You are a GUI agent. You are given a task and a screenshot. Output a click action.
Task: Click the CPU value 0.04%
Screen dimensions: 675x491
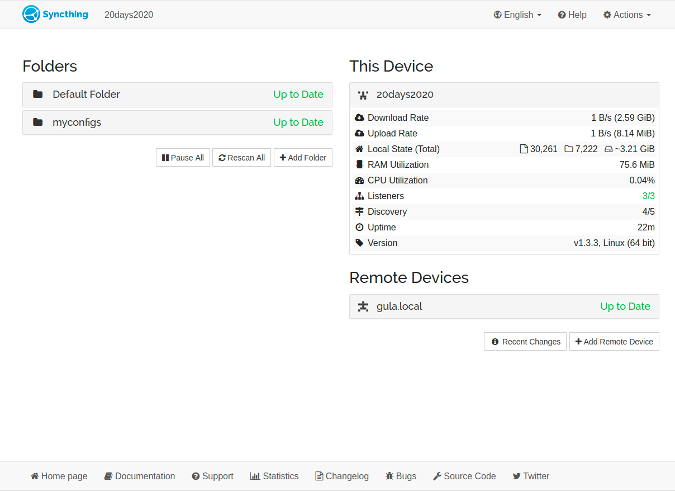point(642,180)
